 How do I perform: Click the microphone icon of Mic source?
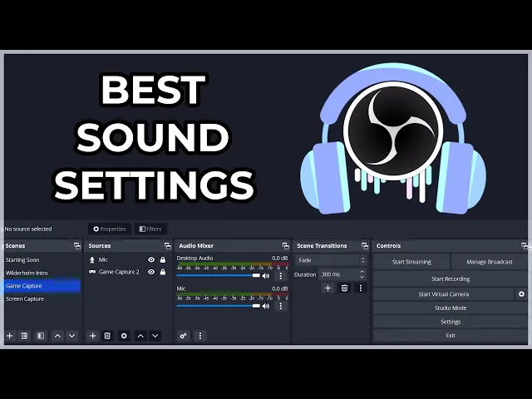click(92, 260)
